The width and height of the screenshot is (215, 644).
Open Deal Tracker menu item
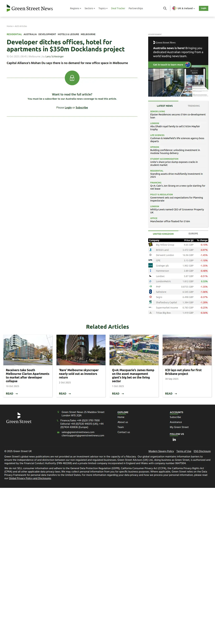[x=118, y=9]
